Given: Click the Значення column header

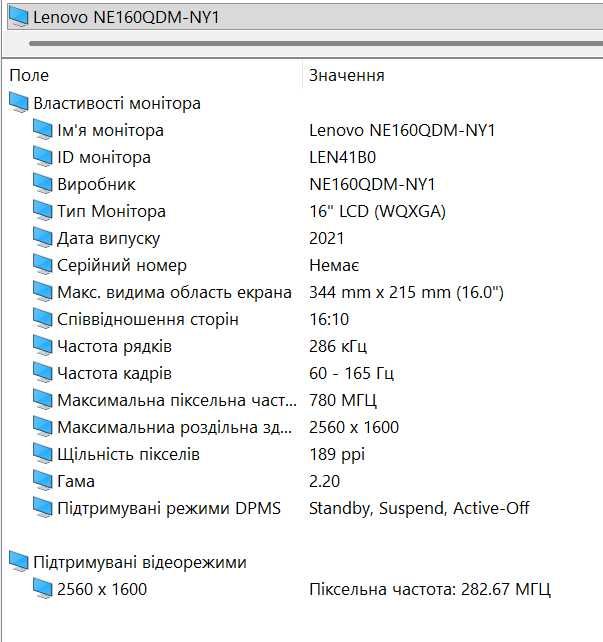Looking at the screenshot, I should point(347,75).
